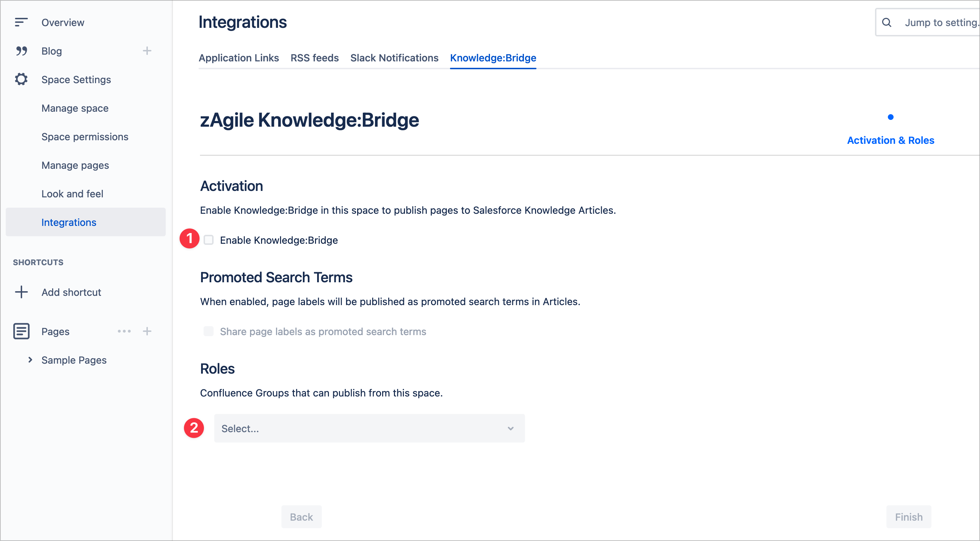Click the Activation & Roles step link
980x541 pixels.
890,140
